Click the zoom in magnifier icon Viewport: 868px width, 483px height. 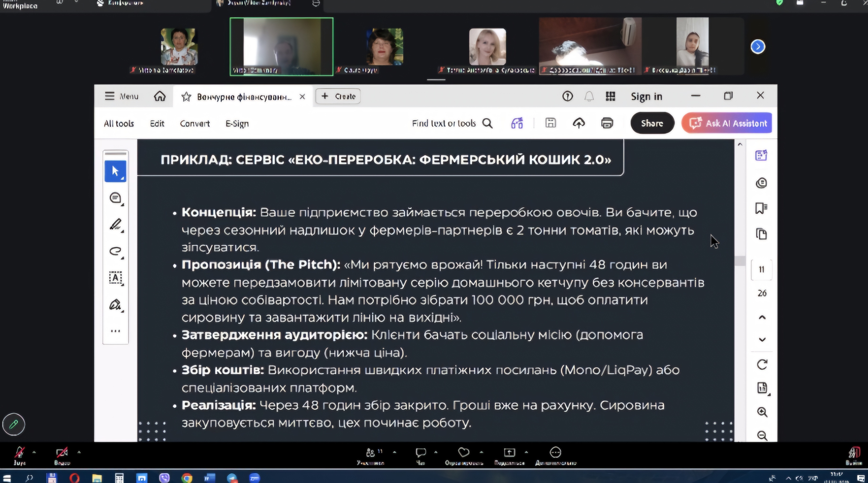(x=762, y=412)
